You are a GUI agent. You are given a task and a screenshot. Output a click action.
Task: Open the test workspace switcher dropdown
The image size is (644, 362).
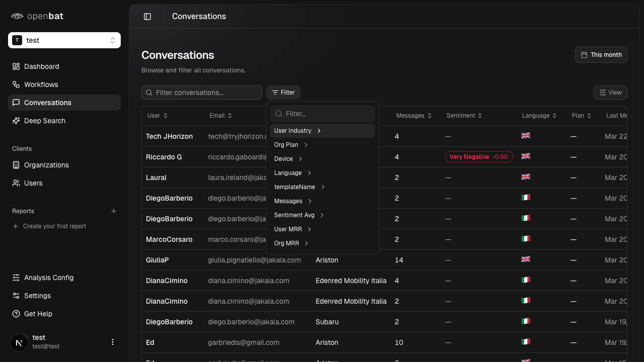pos(64,40)
